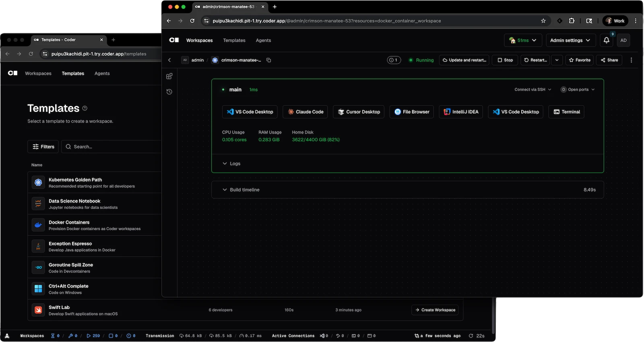This screenshot has width=644, height=342.
Task: Copy the crimson-manatee workspace name
Action: pos(269,60)
